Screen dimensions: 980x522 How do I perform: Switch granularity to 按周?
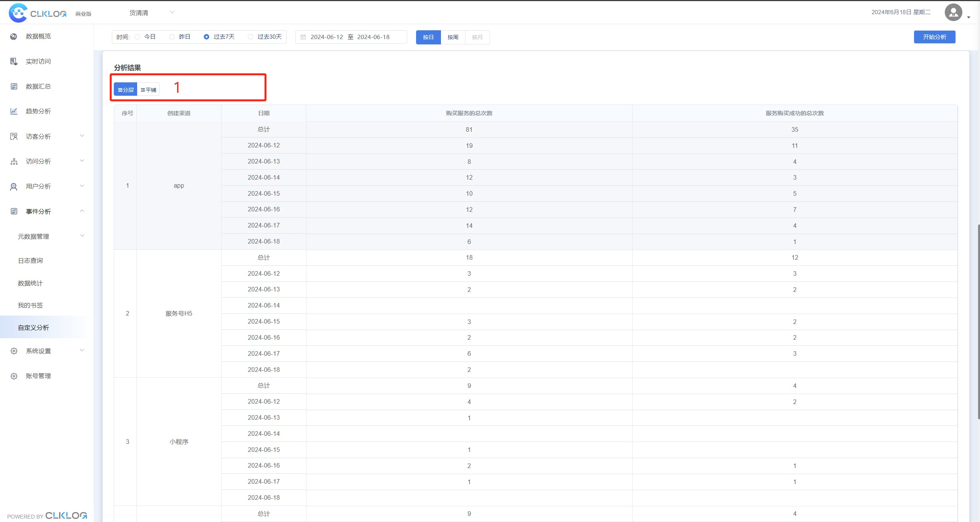click(453, 37)
